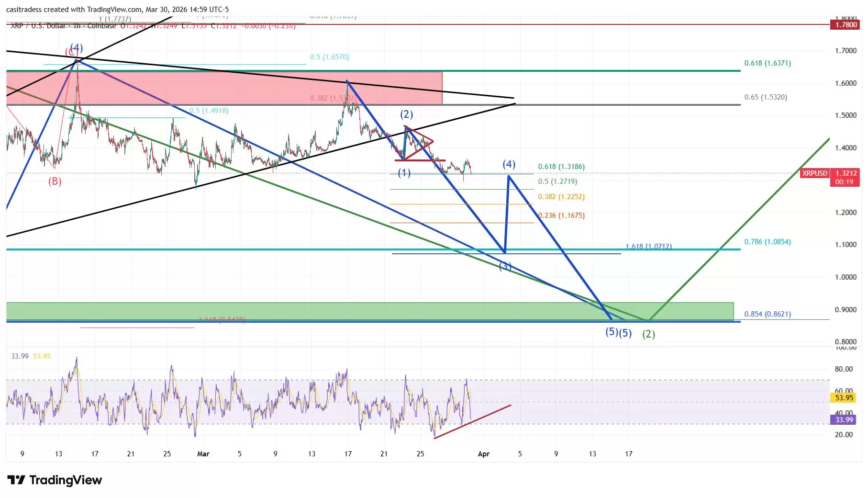868x498 pixels.
Task: Click the (5) wave annotation label
Action: pos(612,331)
